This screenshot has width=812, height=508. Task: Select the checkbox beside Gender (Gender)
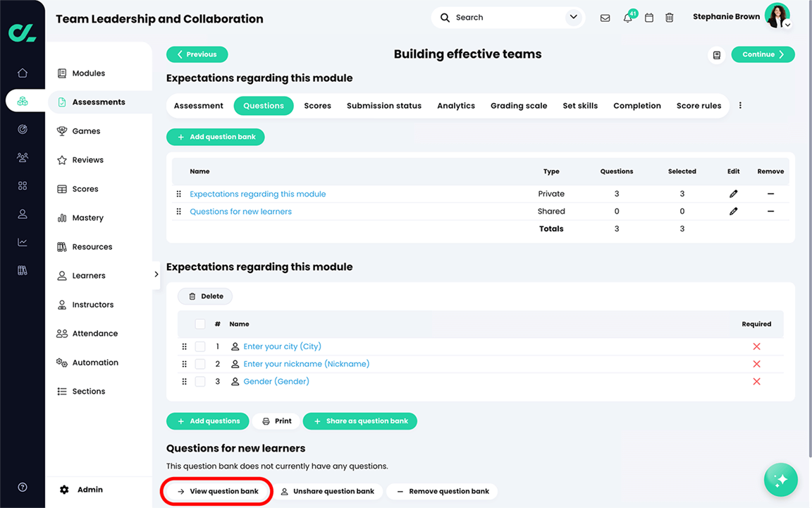pos(200,381)
